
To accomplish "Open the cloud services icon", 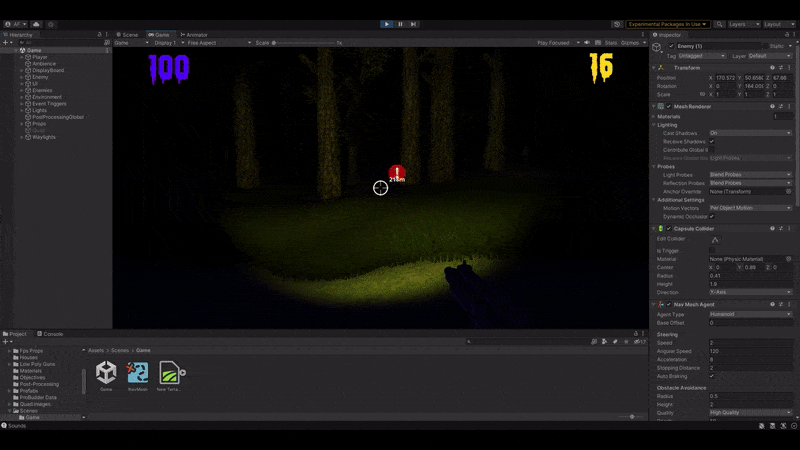I will (36, 24).
